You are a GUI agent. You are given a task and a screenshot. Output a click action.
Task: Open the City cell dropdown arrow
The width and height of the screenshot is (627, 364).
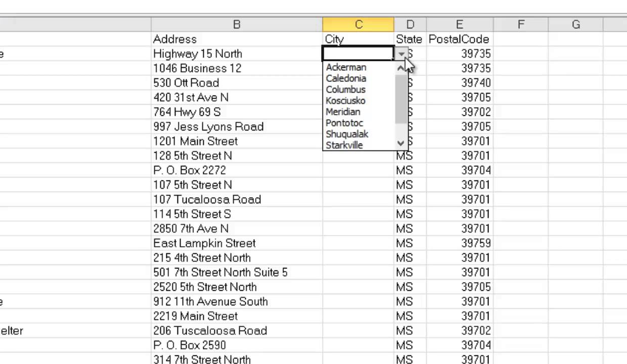(401, 54)
